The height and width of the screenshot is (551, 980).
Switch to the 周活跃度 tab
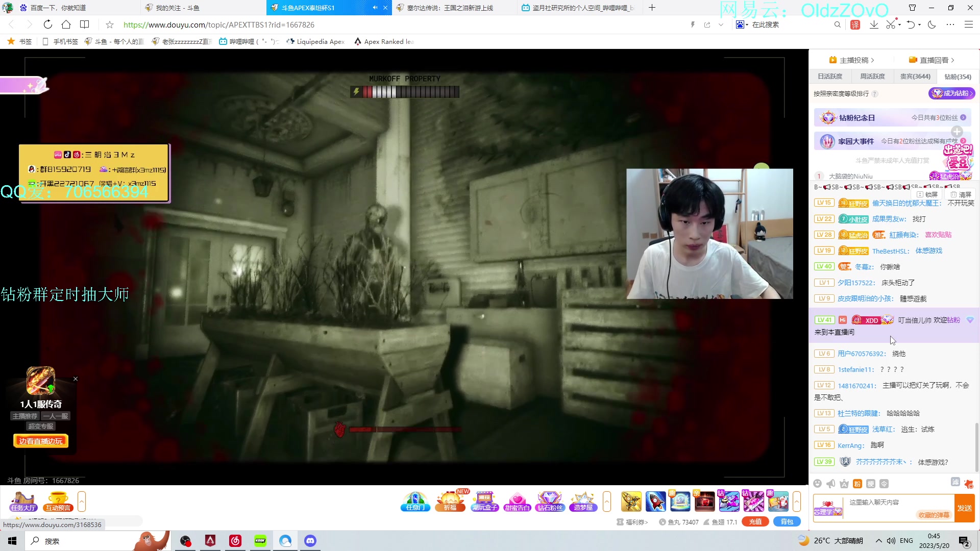(x=872, y=77)
